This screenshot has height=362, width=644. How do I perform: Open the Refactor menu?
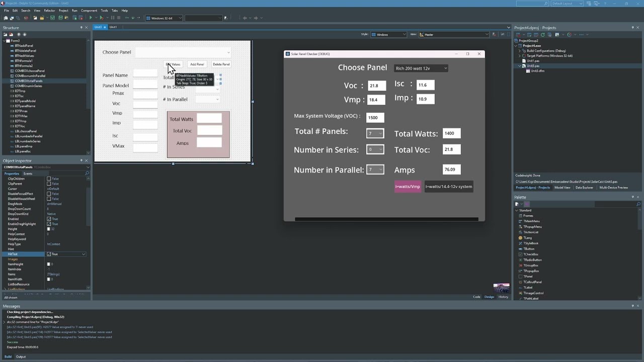[x=49, y=10]
